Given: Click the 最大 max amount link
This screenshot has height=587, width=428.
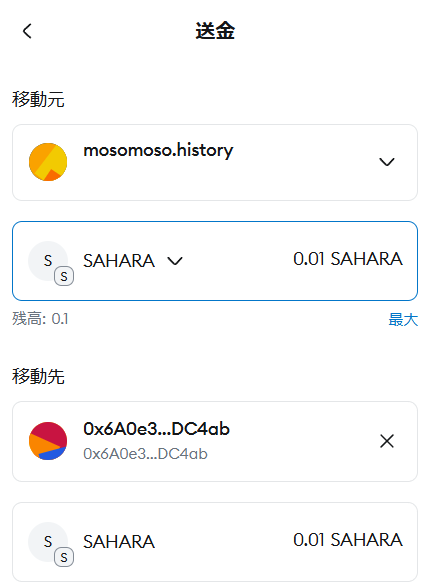Looking at the screenshot, I should 403,320.
